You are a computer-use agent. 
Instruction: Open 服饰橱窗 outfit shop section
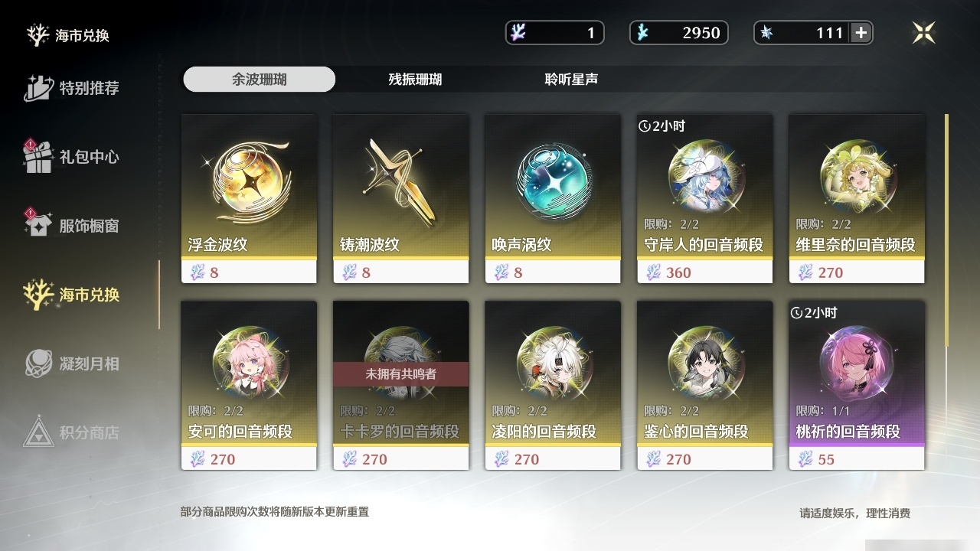(72, 226)
